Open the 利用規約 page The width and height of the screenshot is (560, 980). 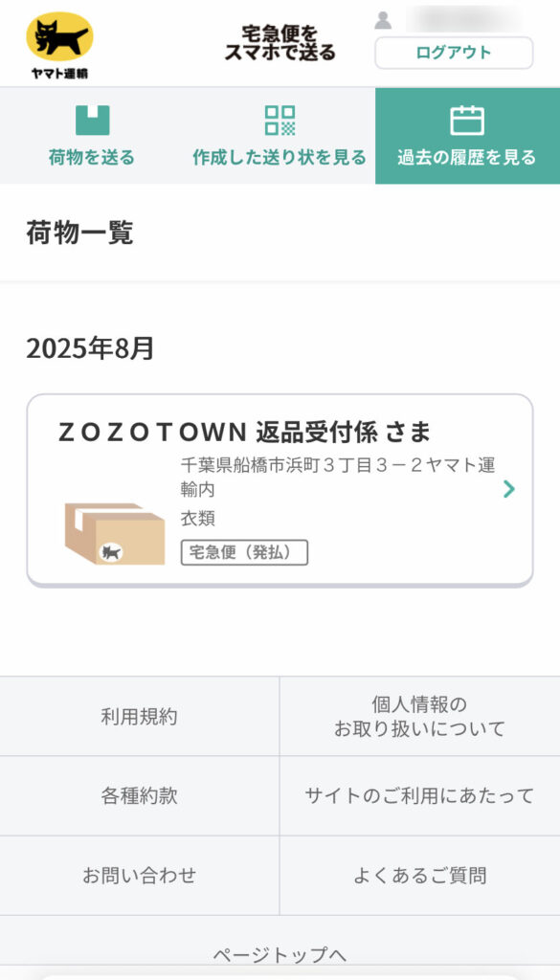pos(140,716)
